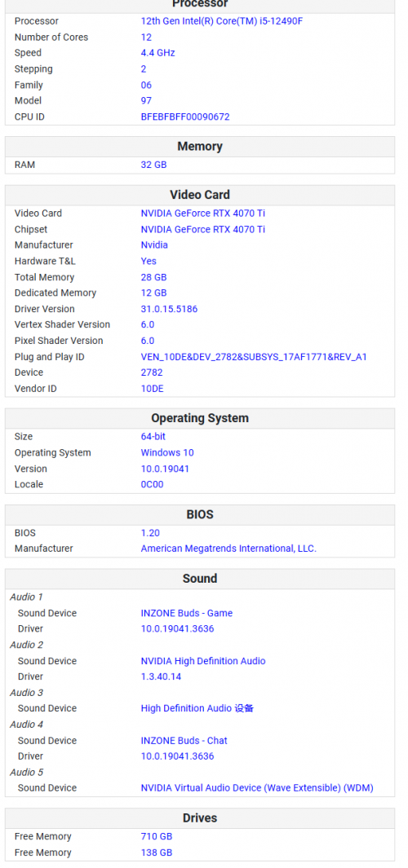This screenshot has width=408, height=868.
Task: Click the processor name i5-12490F value
Action: [x=222, y=21]
